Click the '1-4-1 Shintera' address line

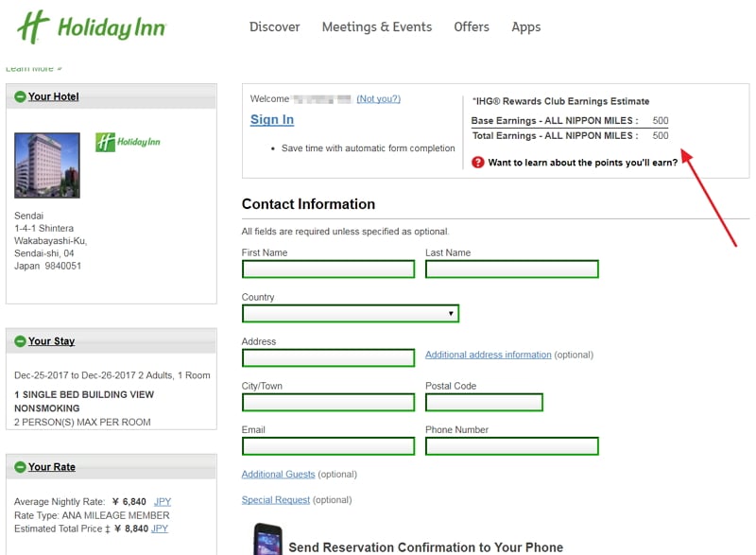(43, 228)
